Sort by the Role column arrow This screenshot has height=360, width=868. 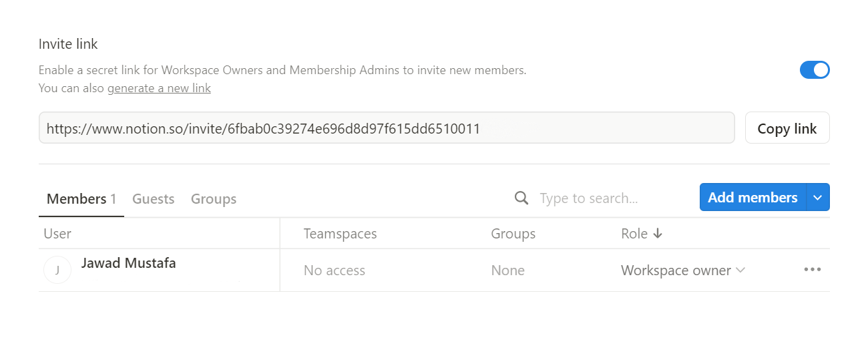pos(658,234)
